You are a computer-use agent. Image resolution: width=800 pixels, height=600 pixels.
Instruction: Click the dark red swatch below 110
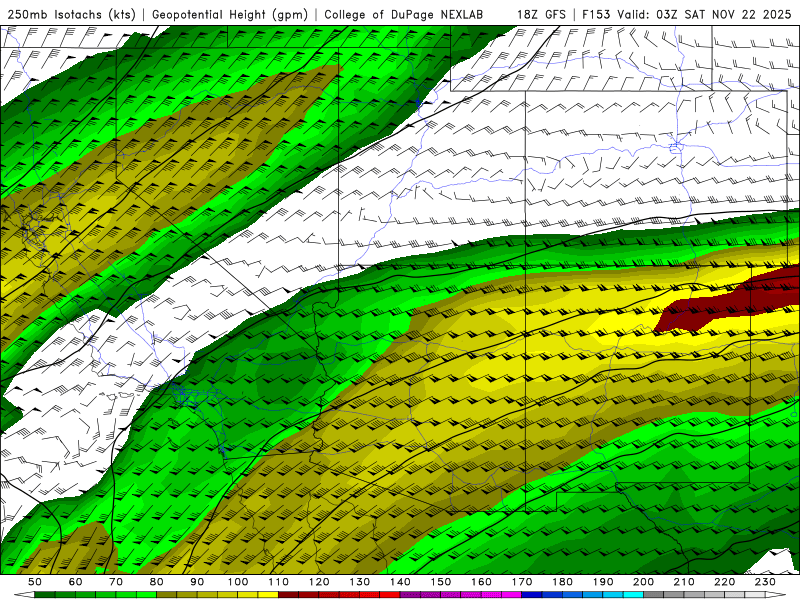pyautogui.click(x=288, y=595)
